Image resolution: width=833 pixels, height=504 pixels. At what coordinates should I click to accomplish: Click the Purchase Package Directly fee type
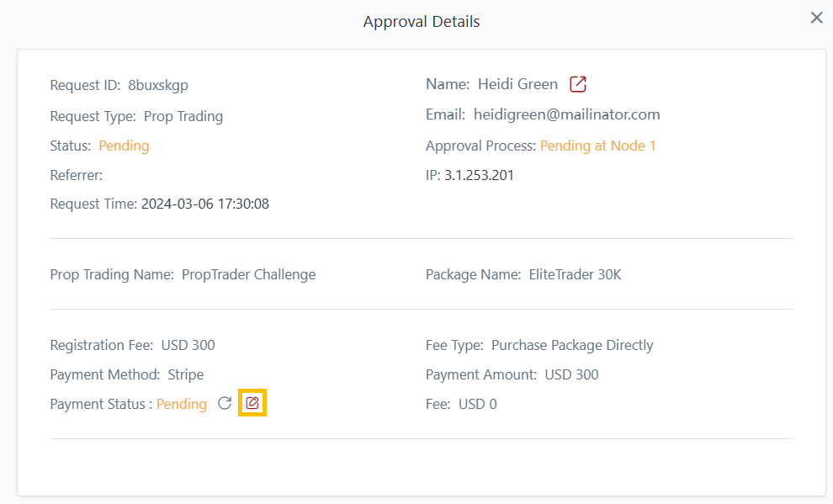coord(572,345)
